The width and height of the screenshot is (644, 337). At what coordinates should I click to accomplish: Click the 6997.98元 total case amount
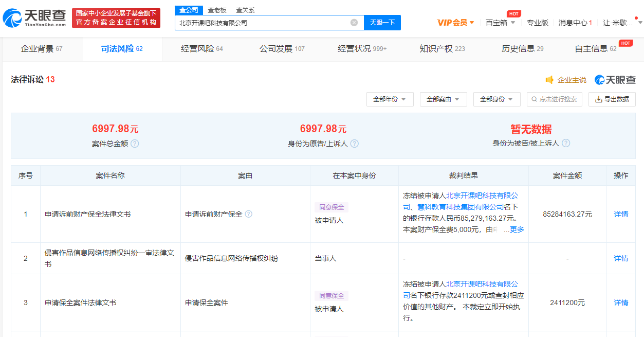click(115, 129)
